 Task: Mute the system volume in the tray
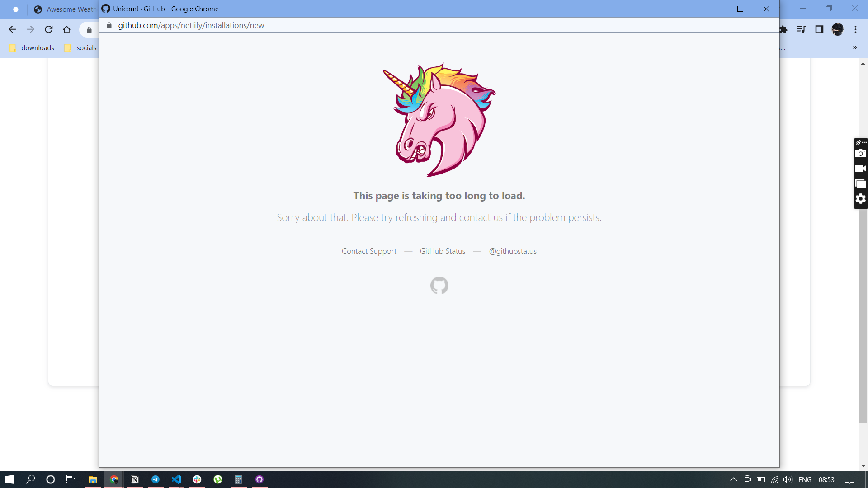(x=788, y=479)
